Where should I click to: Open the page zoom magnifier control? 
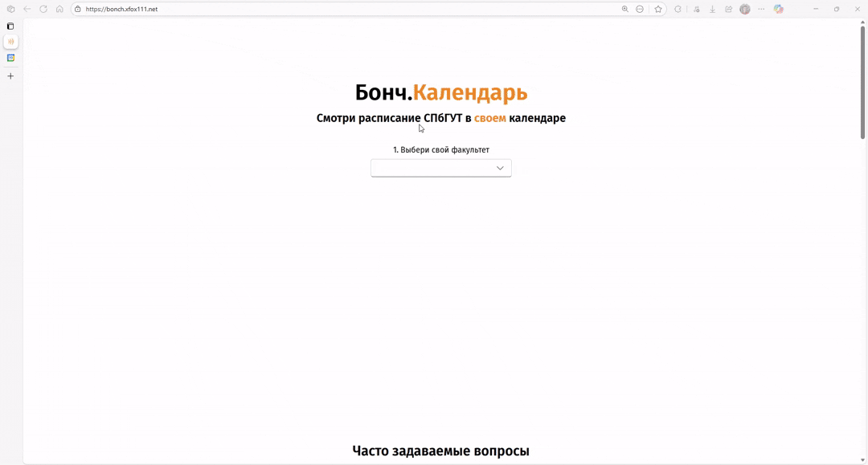point(625,9)
